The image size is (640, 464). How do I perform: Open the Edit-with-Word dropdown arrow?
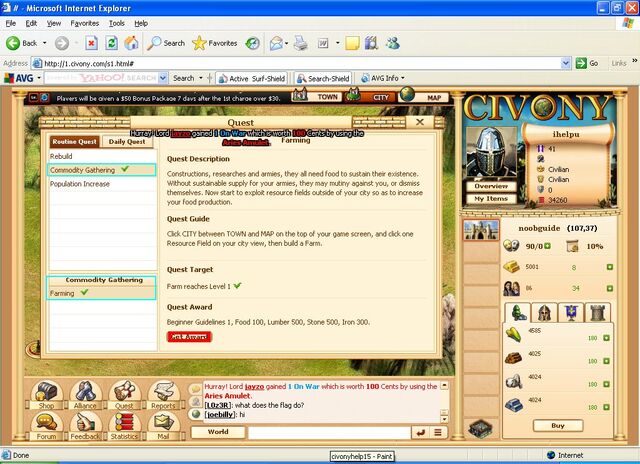338,43
